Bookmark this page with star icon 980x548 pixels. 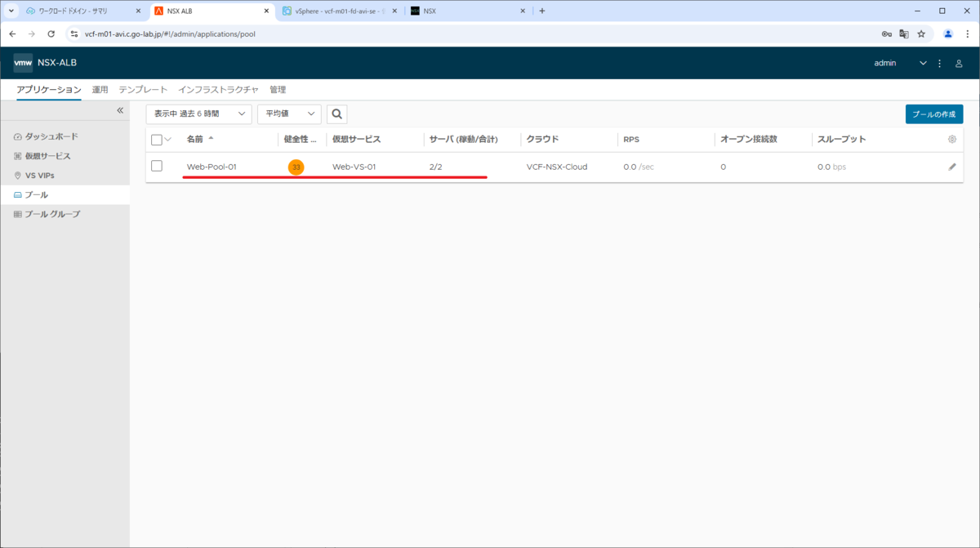coord(921,34)
